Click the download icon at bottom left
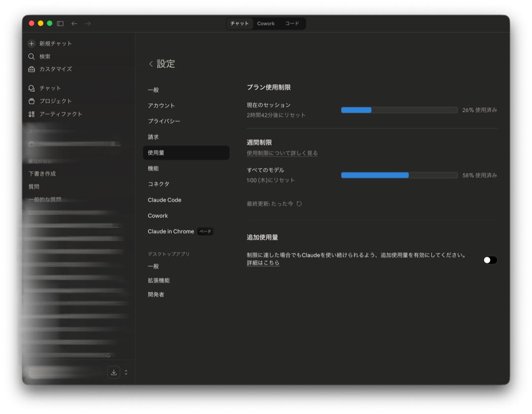The image size is (532, 414). point(114,372)
